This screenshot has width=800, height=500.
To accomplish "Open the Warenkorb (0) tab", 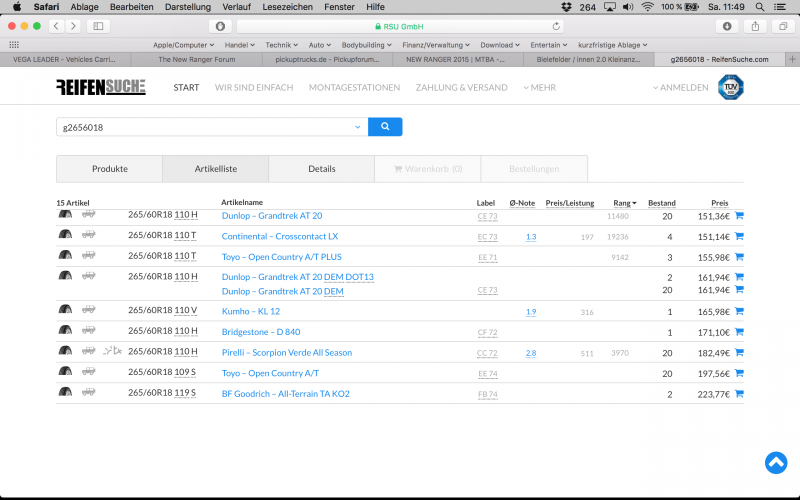I will point(428,169).
